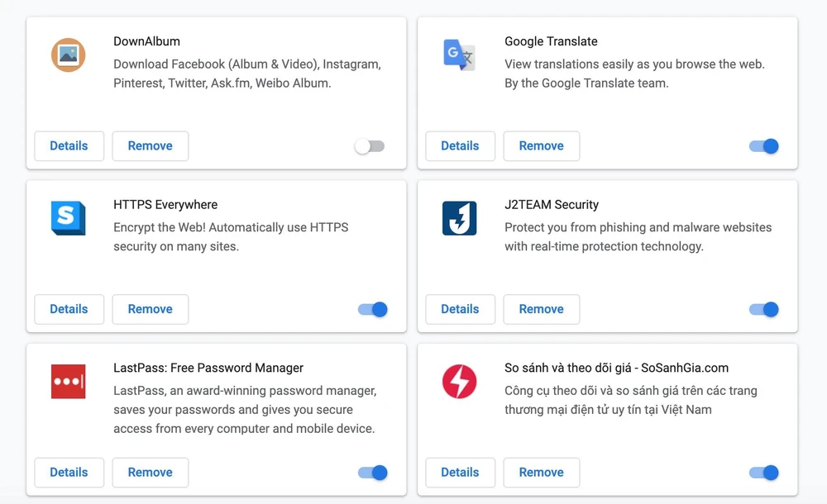Remove the Google Translate extension
The width and height of the screenshot is (827, 504).
pyautogui.click(x=541, y=146)
